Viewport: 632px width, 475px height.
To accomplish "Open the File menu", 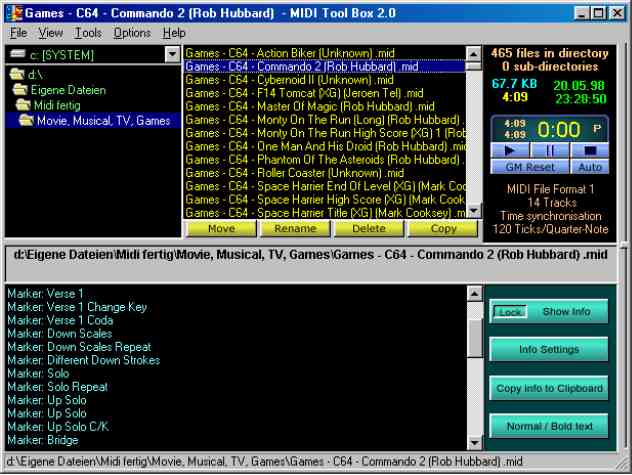I will coord(19,33).
